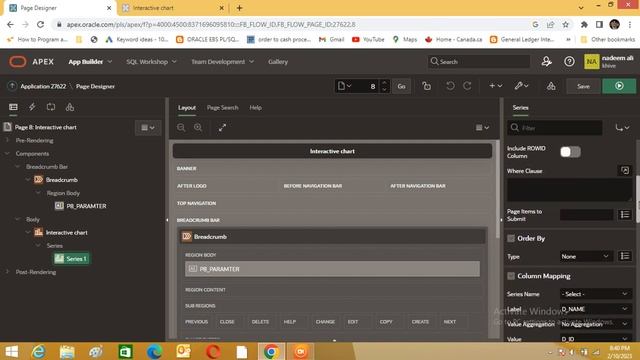Open the Windows Start menu
The image size is (640, 360).
click(11, 351)
